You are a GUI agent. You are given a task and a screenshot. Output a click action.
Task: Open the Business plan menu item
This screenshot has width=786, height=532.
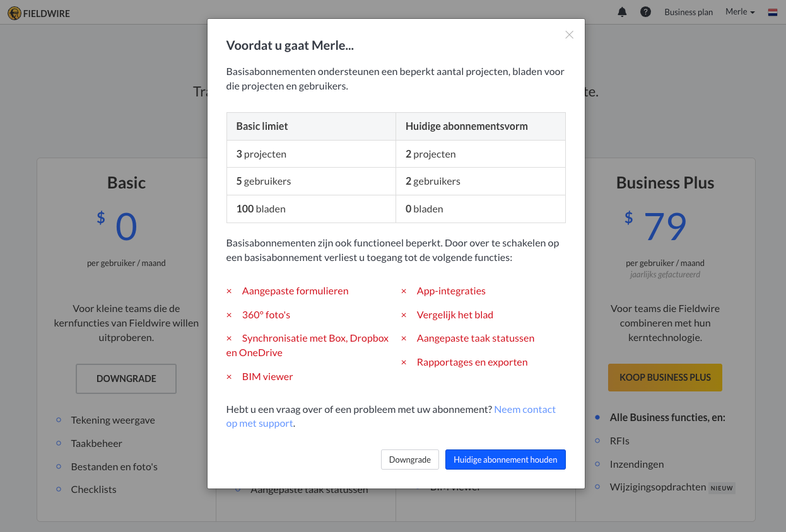(688, 12)
